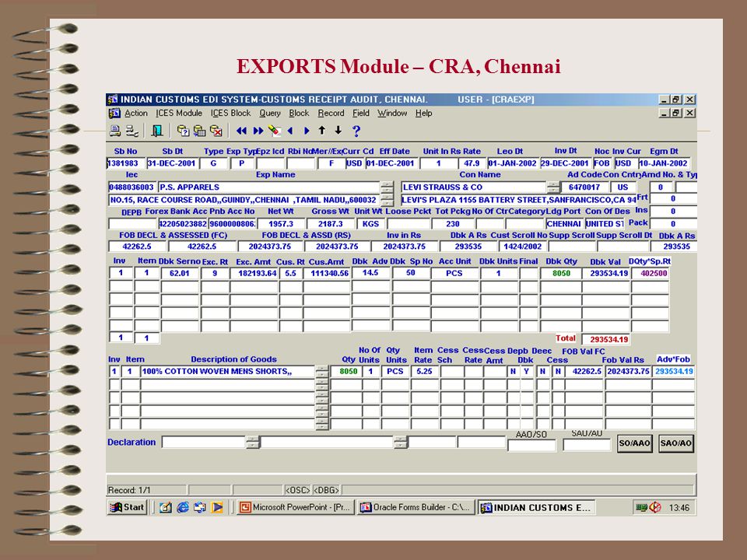
Task: Click the Execute Query database-grid icon
Action: 200,131
